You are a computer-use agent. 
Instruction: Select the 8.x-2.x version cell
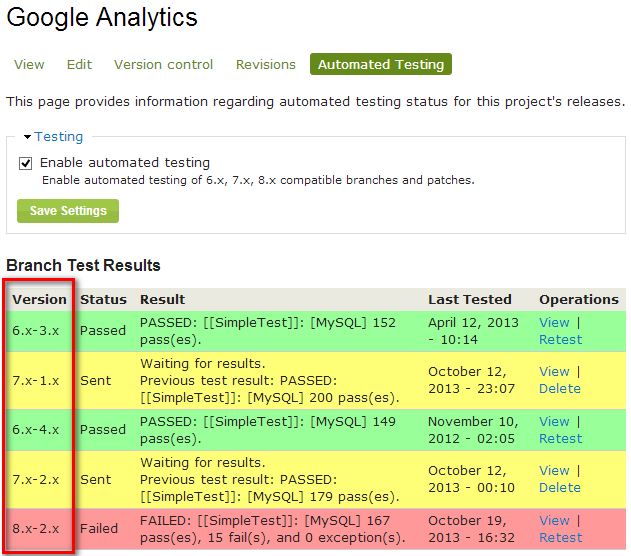tap(35, 529)
